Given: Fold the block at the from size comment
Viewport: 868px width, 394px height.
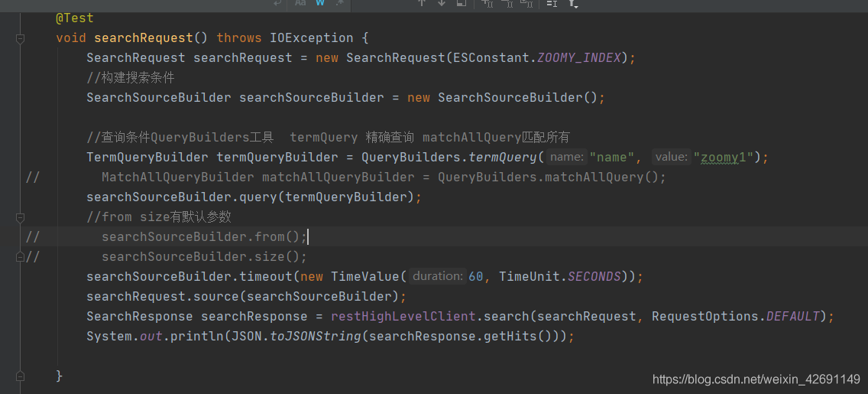Looking at the screenshot, I should click(x=20, y=217).
